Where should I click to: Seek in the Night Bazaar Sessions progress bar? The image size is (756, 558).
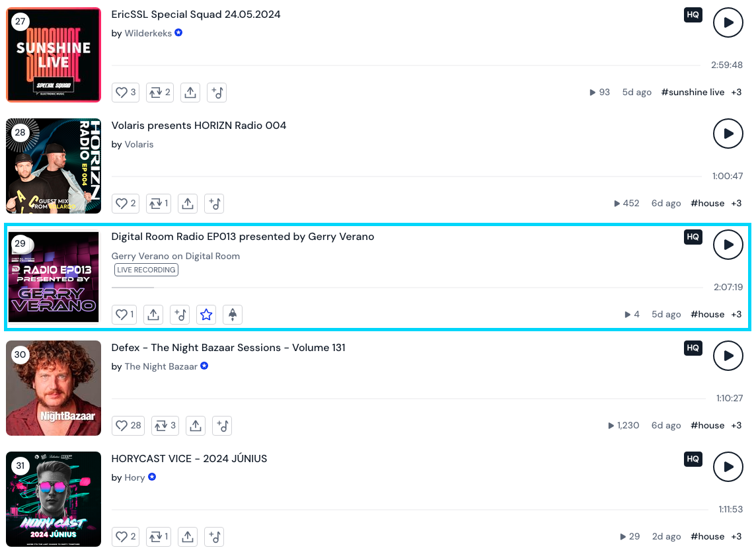(x=409, y=399)
